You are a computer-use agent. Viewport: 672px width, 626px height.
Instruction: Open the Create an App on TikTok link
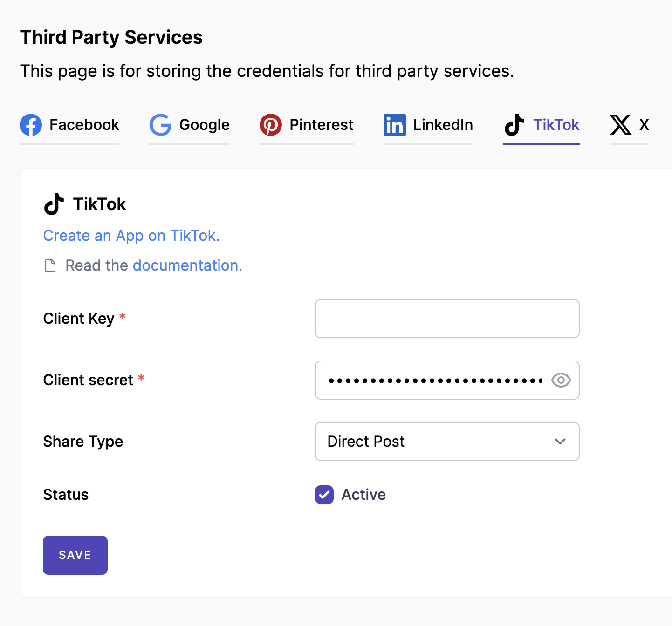[130, 236]
